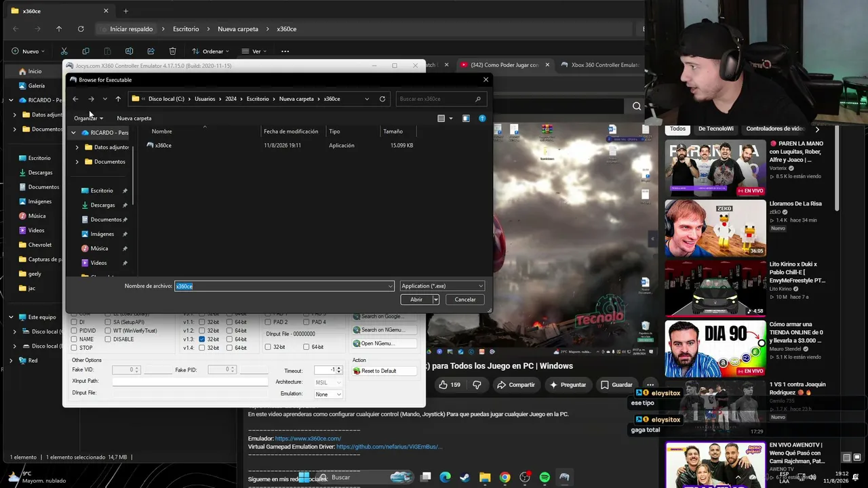
Task: Open Microsoft Edge from the taskbar
Action: pyautogui.click(x=445, y=477)
